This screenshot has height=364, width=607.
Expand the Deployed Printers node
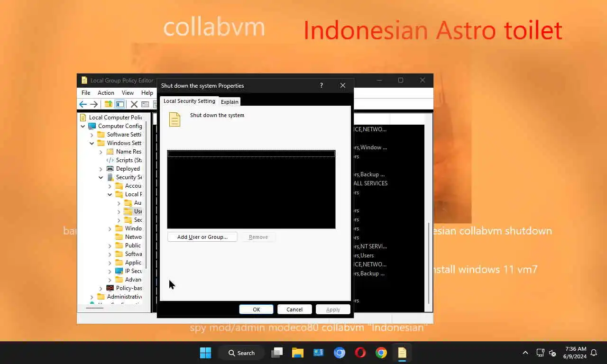click(x=101, y=169)
